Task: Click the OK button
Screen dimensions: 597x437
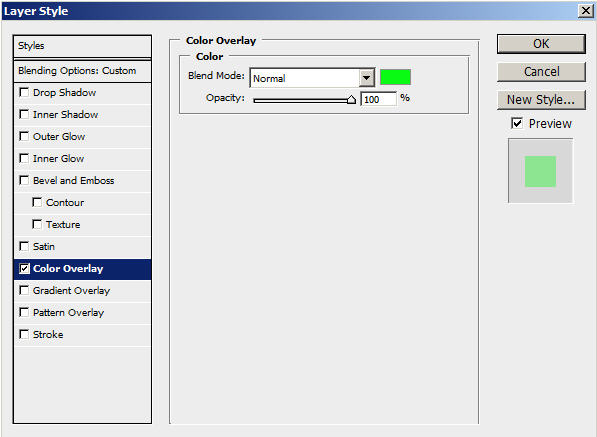Action: coord(541,44)
